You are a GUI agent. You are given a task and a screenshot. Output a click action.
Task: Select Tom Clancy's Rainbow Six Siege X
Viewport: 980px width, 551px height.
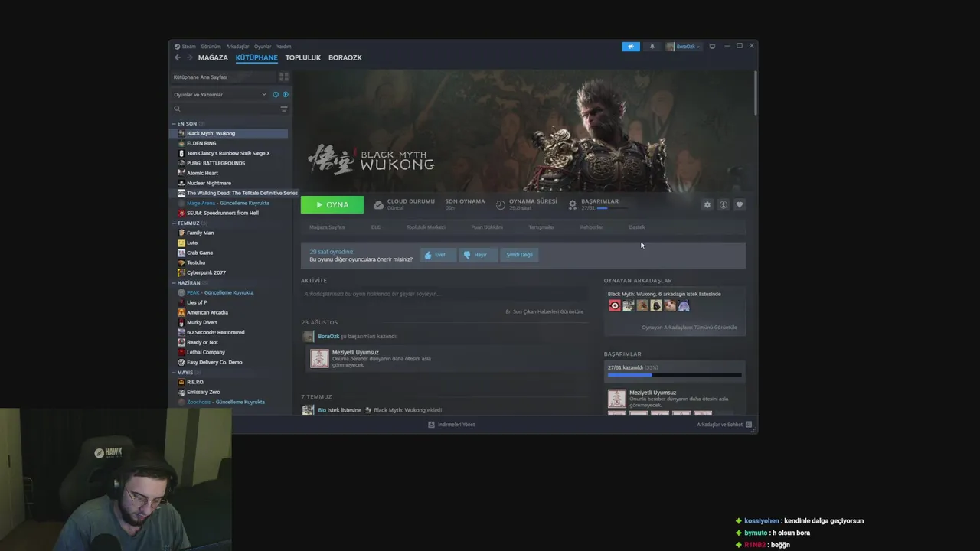coord(230,153)
